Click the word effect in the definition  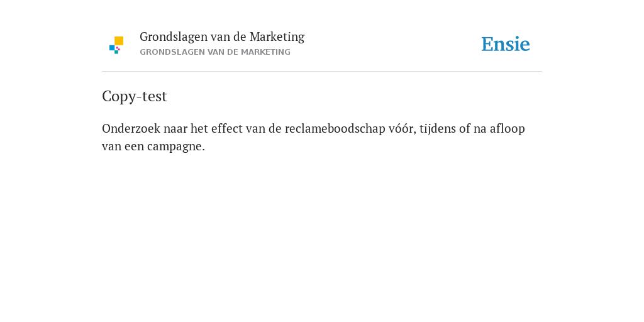point(226,128)
